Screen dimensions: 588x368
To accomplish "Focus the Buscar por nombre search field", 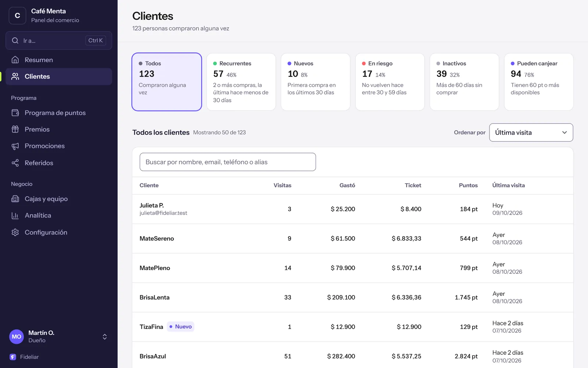I will tap(227, 162).
